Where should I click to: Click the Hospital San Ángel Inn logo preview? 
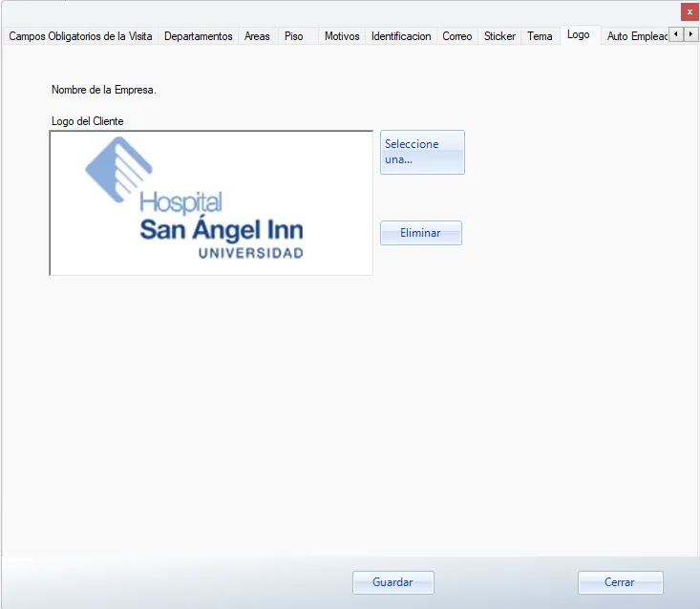click(211, 203)
